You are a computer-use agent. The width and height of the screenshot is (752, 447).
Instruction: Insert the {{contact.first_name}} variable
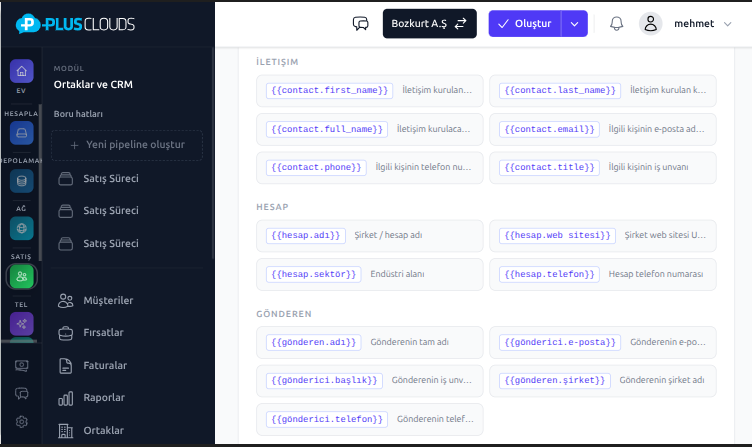(x=329, y=90)
